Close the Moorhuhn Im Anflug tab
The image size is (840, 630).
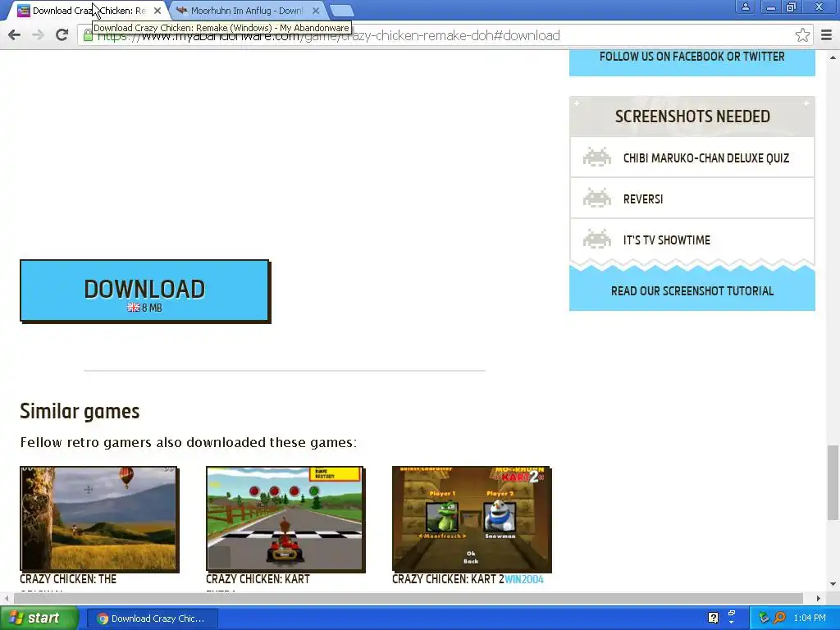pyautogui.click(x=316, y=11)
